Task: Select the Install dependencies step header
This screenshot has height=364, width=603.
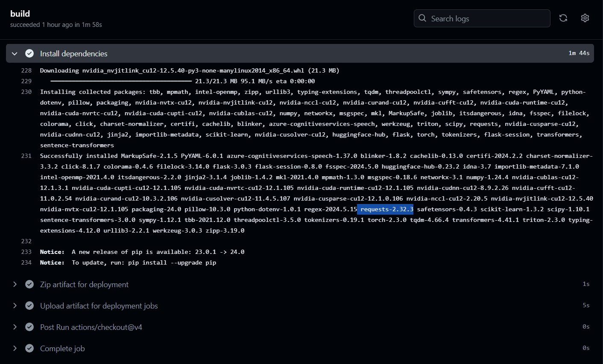Action: [73, 53]
